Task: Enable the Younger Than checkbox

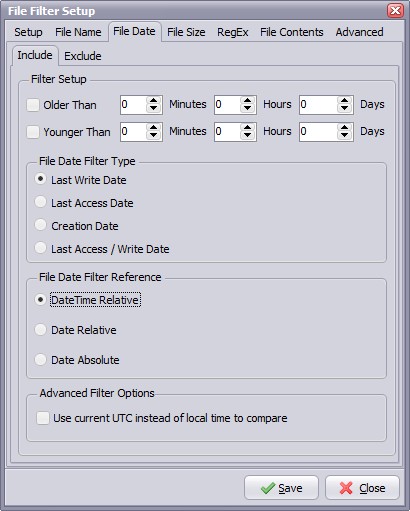Action: coord(33,132)
